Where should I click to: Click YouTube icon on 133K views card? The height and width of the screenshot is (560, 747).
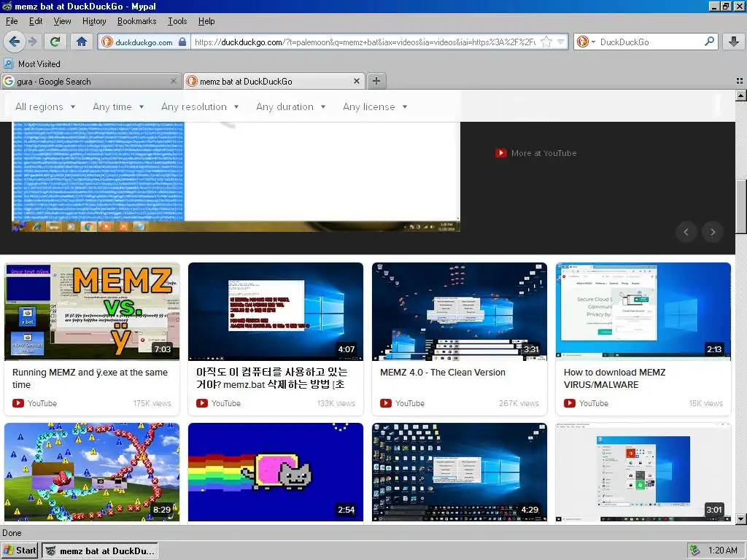202,403
